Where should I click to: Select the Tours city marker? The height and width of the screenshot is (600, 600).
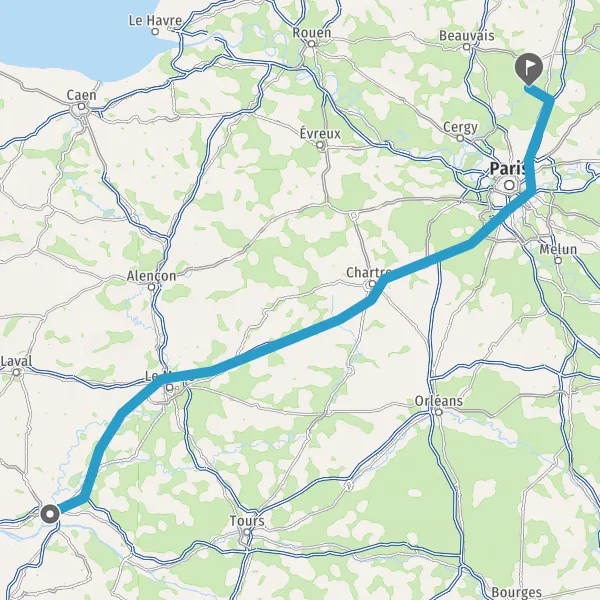[x=247, y=532]
